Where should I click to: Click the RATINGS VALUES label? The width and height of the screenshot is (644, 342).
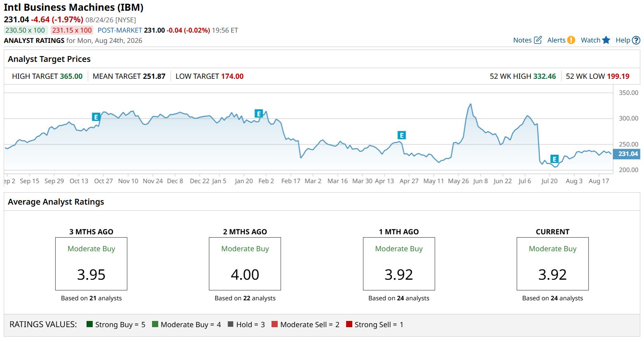tap(43, 324)
